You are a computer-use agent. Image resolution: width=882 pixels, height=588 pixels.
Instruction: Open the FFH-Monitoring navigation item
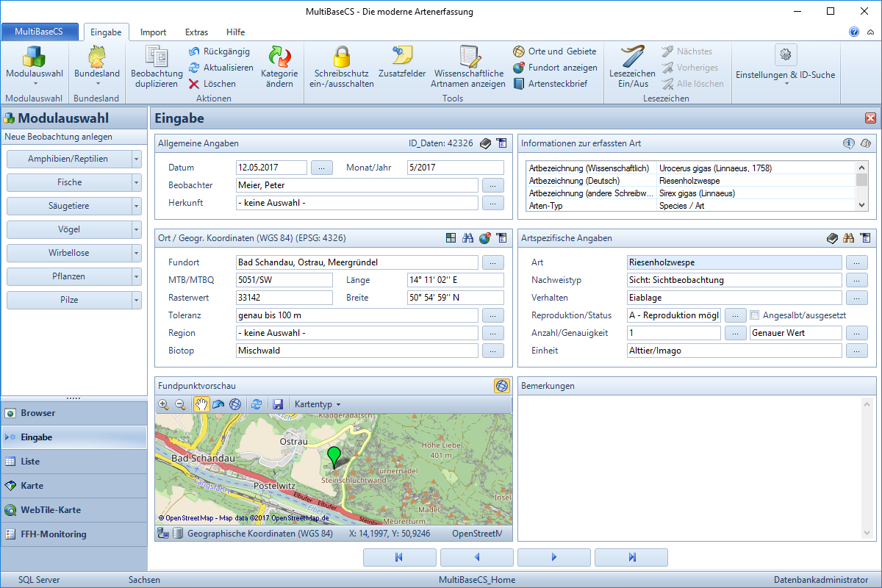[x=73, y=534]
